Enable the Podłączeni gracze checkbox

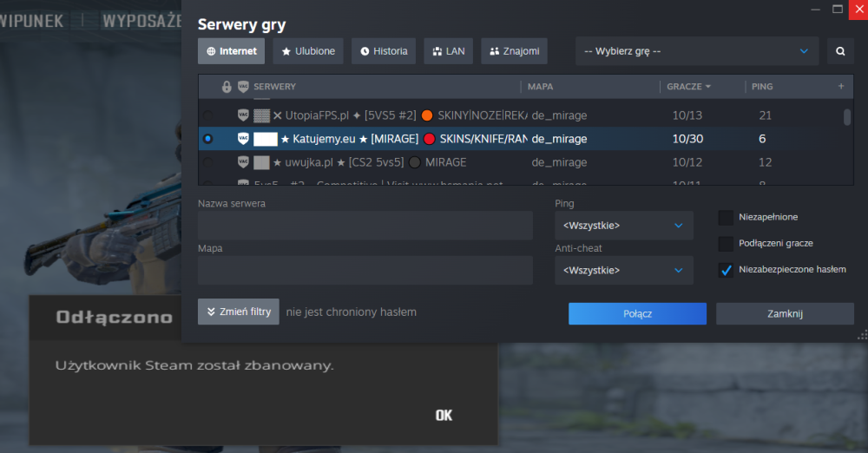click(726, 244)
